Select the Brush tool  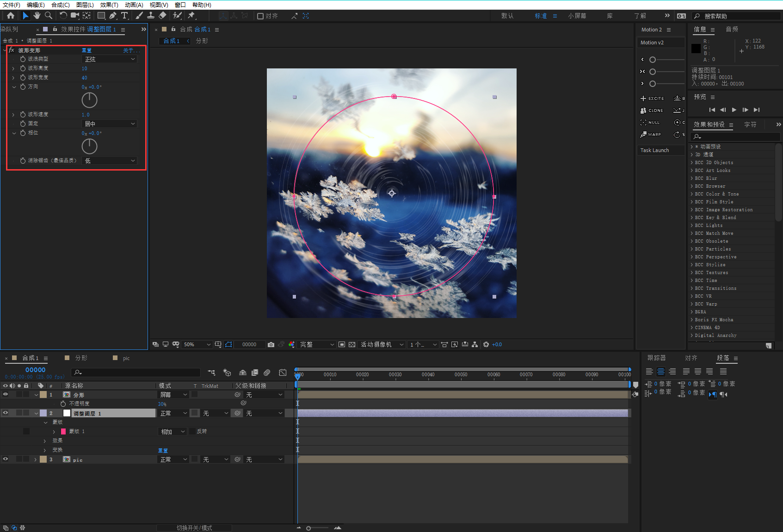click(x=139, y=16)
